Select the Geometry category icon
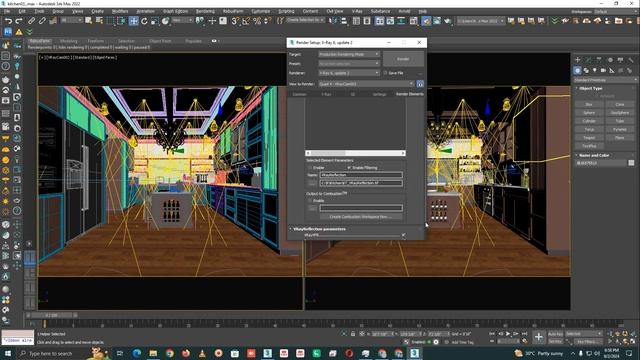 pos(577,70)
